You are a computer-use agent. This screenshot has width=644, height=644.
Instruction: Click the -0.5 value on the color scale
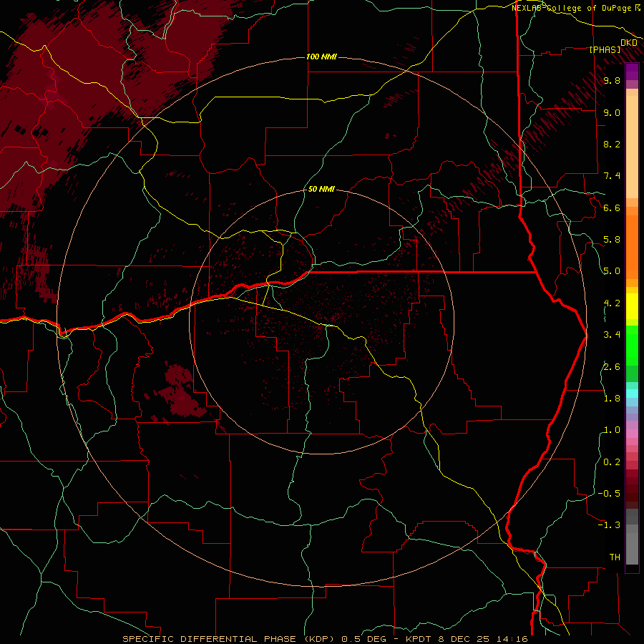click(x=609, y=494)
